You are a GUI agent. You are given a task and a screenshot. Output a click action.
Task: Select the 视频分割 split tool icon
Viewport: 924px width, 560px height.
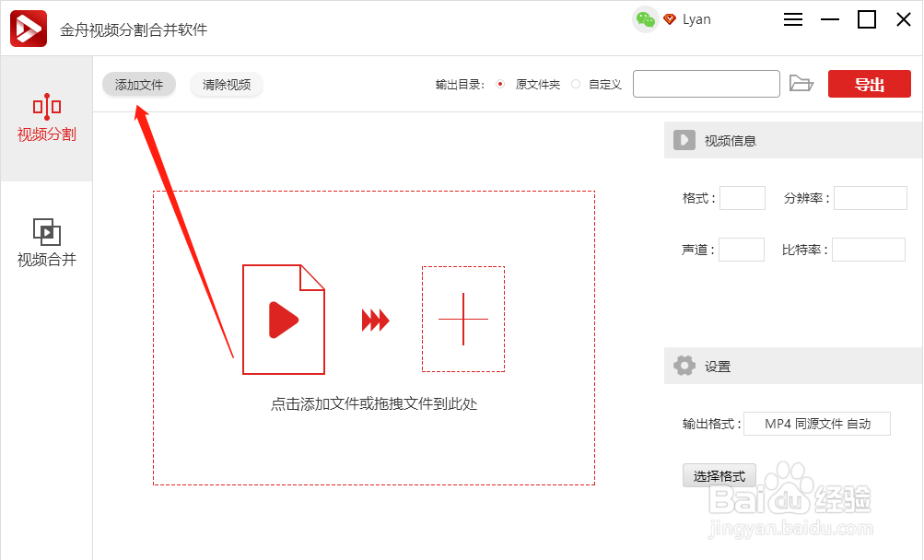tap(46, 108)
